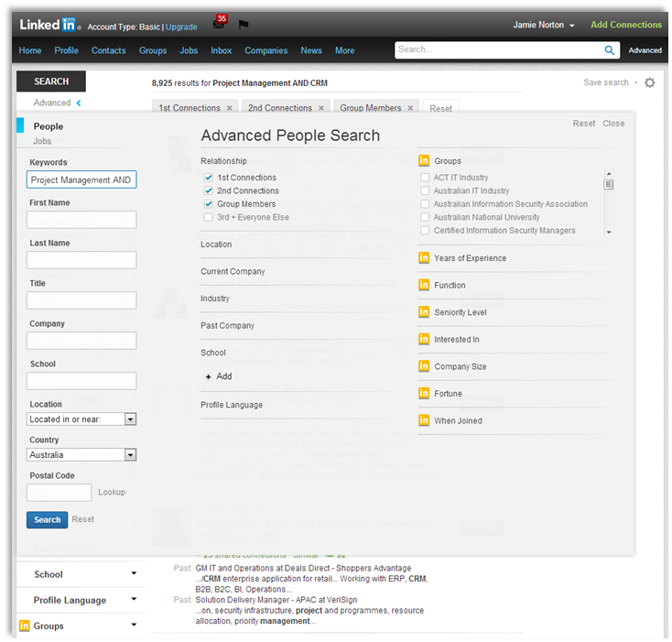Screen dimensions: 672x642
Task: Click the Add Connections link
Action: [x=626, y=25]
